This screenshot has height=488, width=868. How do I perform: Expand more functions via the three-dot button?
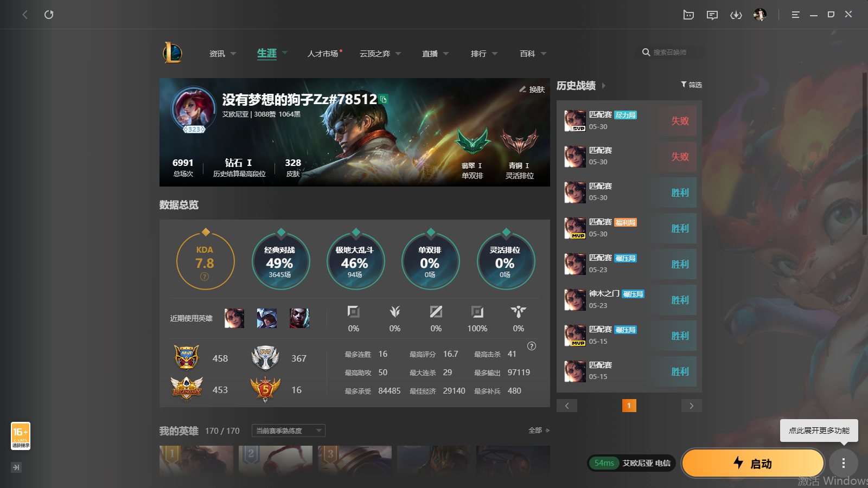click(x=844, y=463)
